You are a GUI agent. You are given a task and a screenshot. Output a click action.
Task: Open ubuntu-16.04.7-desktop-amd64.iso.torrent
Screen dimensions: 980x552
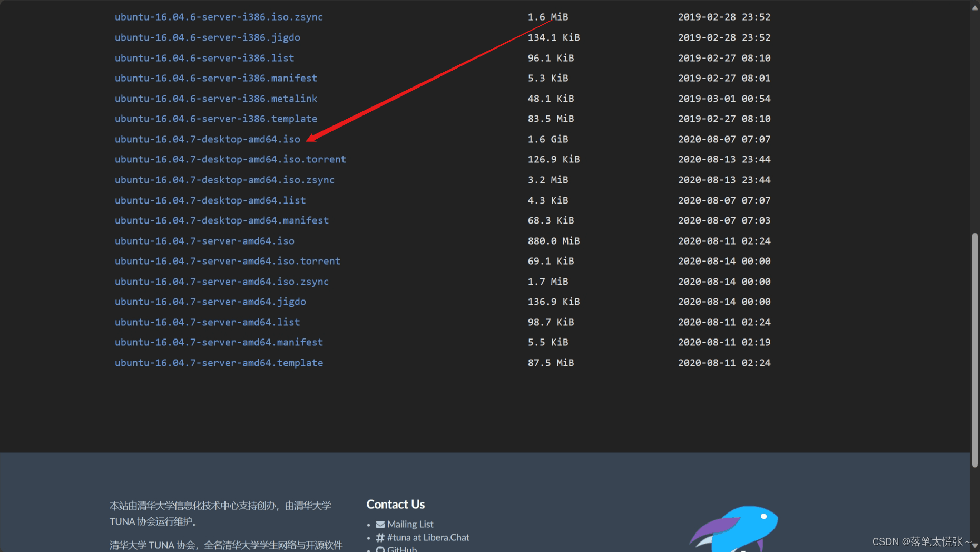click(x=230, y=159)
